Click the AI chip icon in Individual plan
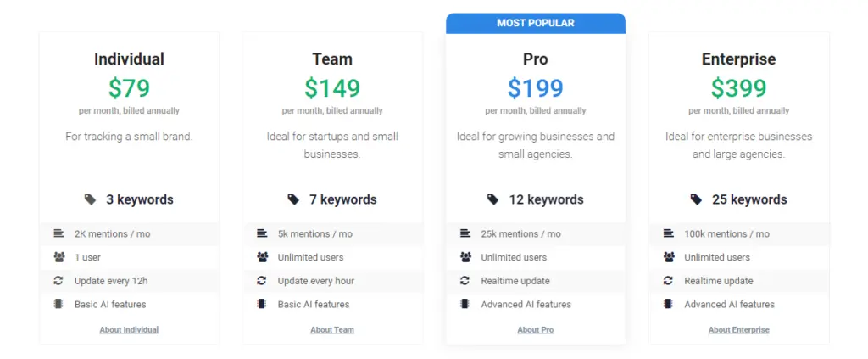Viewport: 868px width, 359px height. coord(58,304)
